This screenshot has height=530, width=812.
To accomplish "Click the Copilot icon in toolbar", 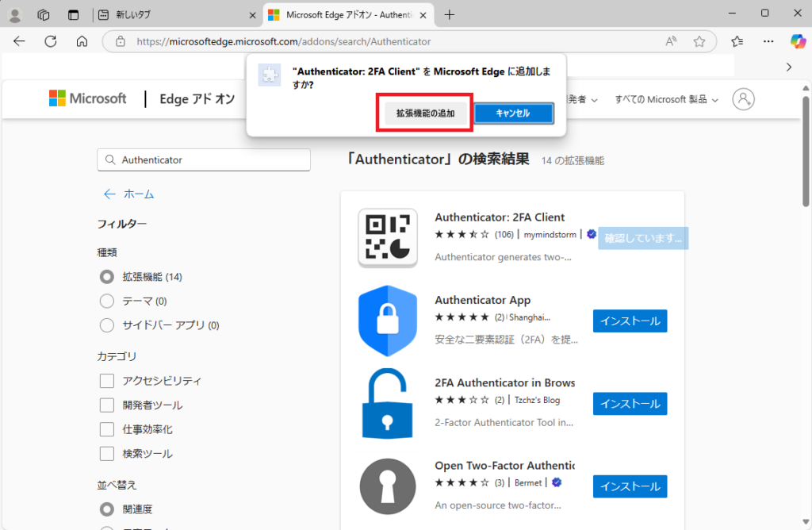I will pyautogui.click(x=798, y=41).
